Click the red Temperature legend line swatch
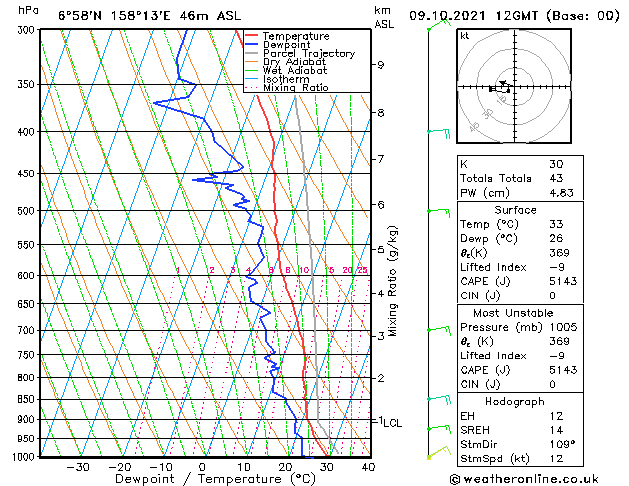The image size is (629, 486). coord(252,36)
